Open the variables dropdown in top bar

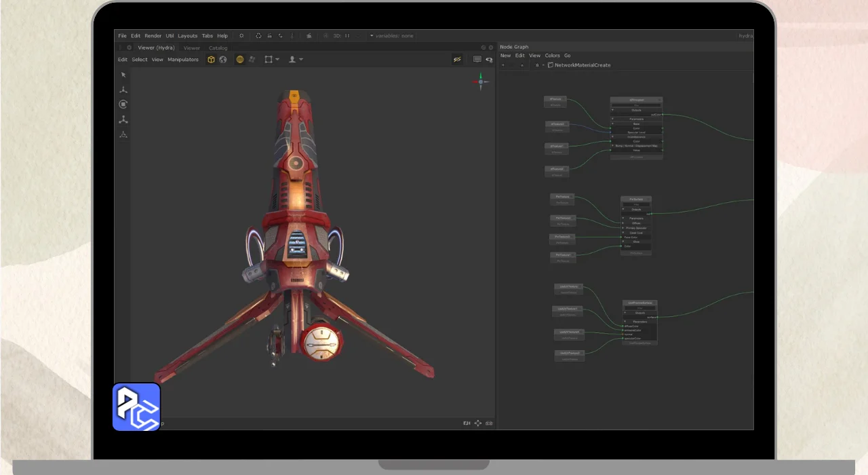click(391, 36)
